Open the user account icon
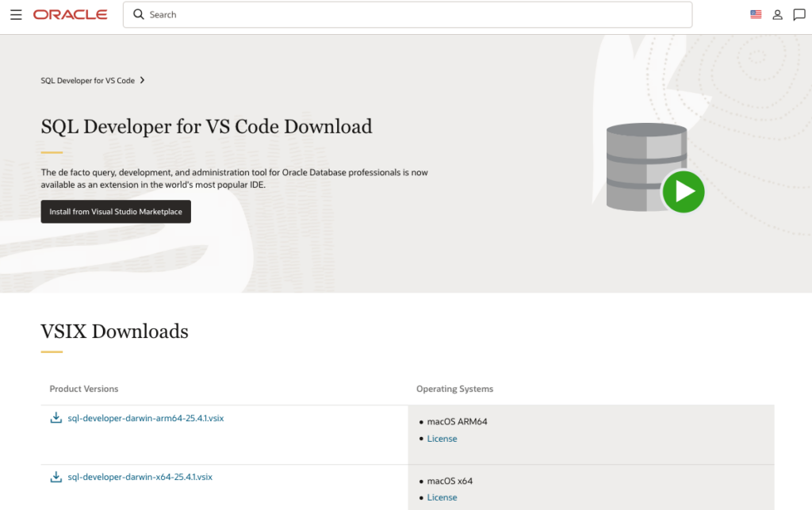This screenshot has height=510, width=812. pyautogui.click(x=777, y=14)
